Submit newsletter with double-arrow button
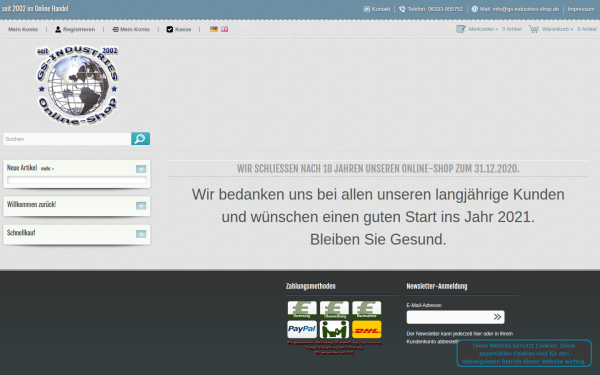Screen dimensions: 600x375 [497, 317]
